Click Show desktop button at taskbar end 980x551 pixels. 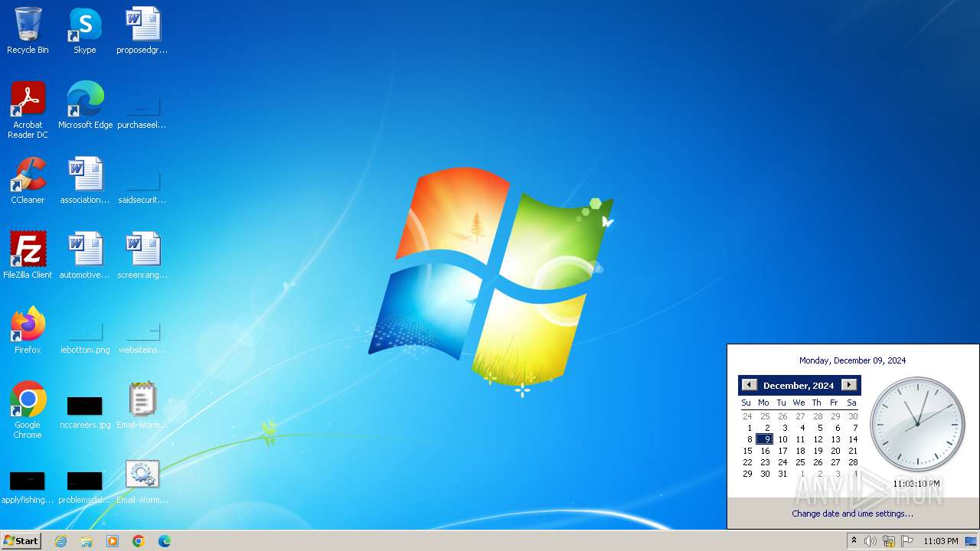click(x=972, y=541)
